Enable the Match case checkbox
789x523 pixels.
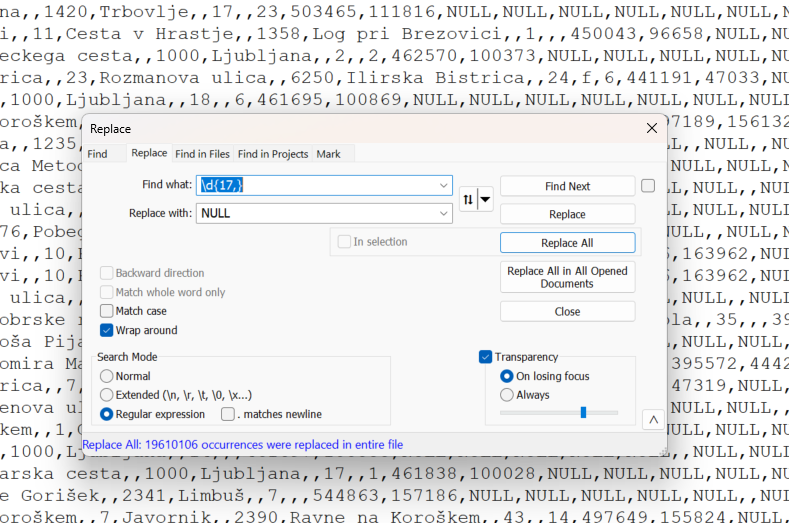pos(106,311)
